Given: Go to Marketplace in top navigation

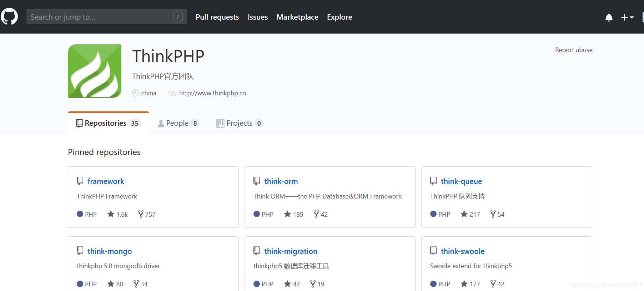Looking at the screenshot, I should pos(297,17).
